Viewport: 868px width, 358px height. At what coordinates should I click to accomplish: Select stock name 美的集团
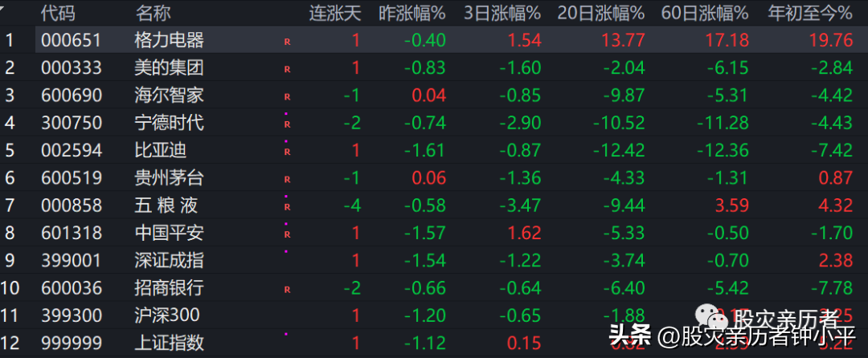[x=170, y=68]
